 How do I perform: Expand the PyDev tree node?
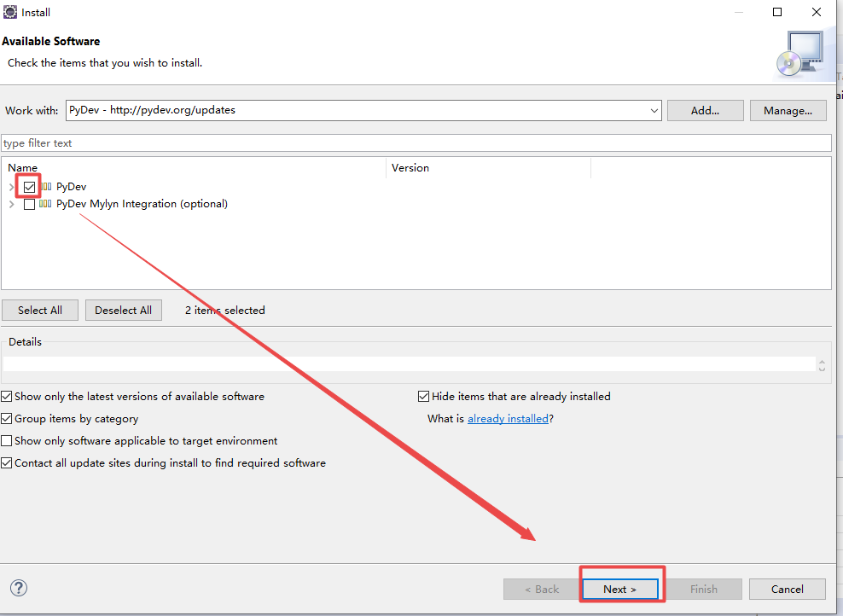(12, 187)
